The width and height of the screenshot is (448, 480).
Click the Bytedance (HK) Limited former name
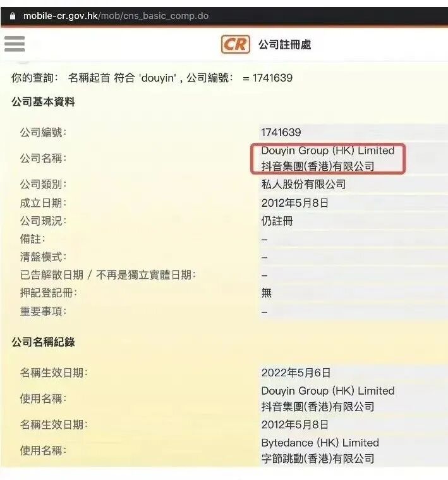click(320, 443)
